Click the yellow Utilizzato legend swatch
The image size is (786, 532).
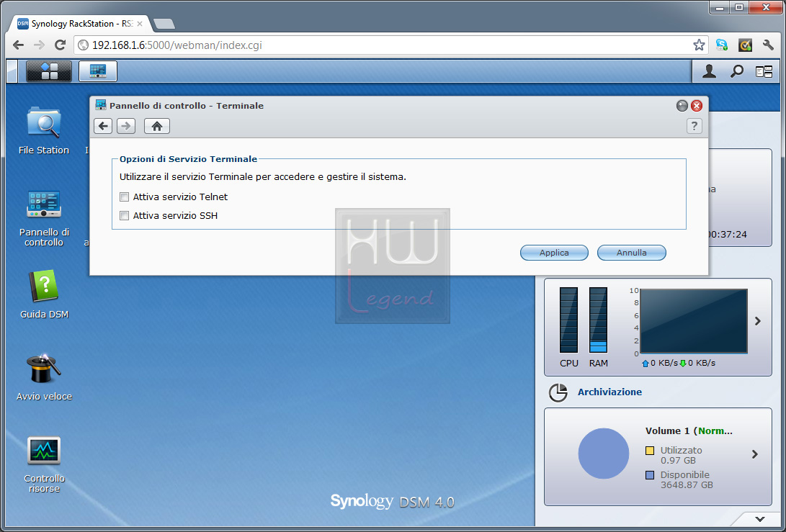click(650, 451)
